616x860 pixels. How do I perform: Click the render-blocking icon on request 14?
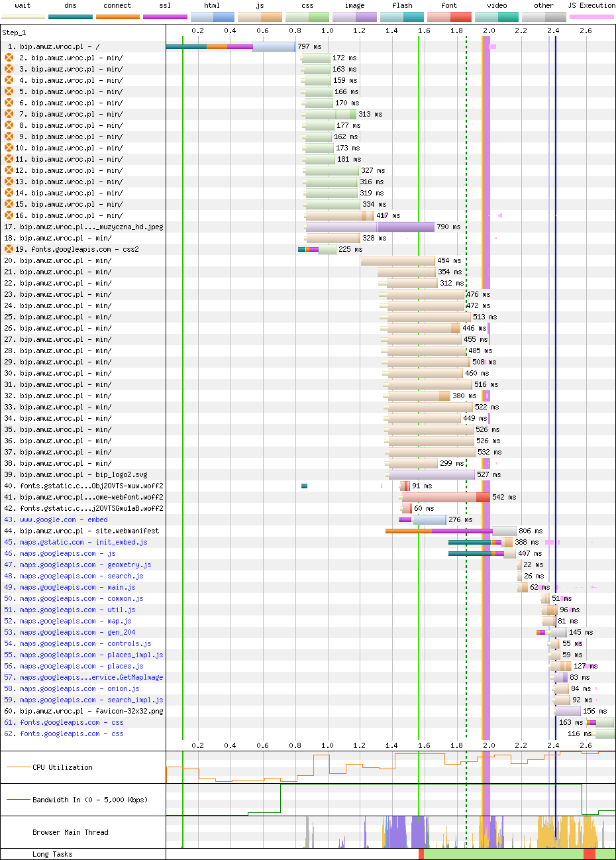9,193
